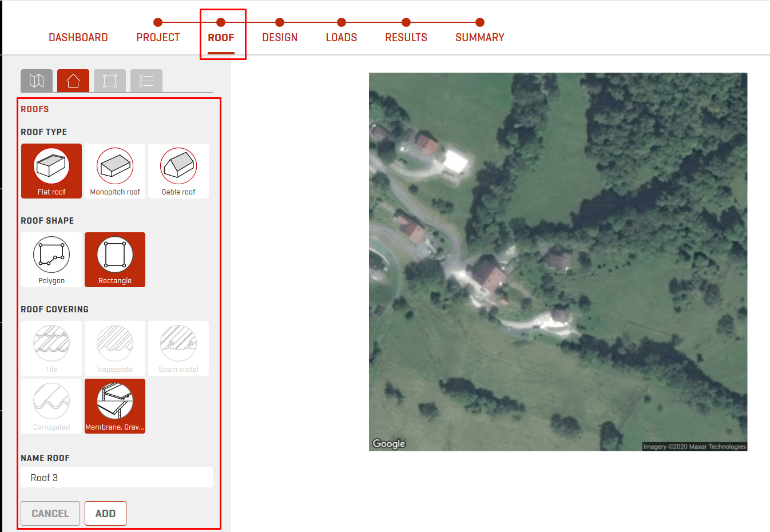Click the Name Roof input field
Screen dimensions: 770x532
pos(117,477)
